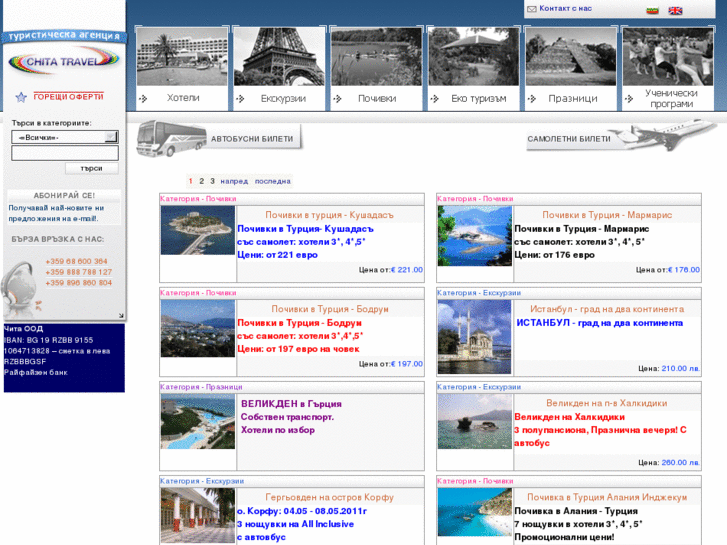Click the star icon next to Горещи оферти
Screen dimensions: 727x545
click(20, 97)
